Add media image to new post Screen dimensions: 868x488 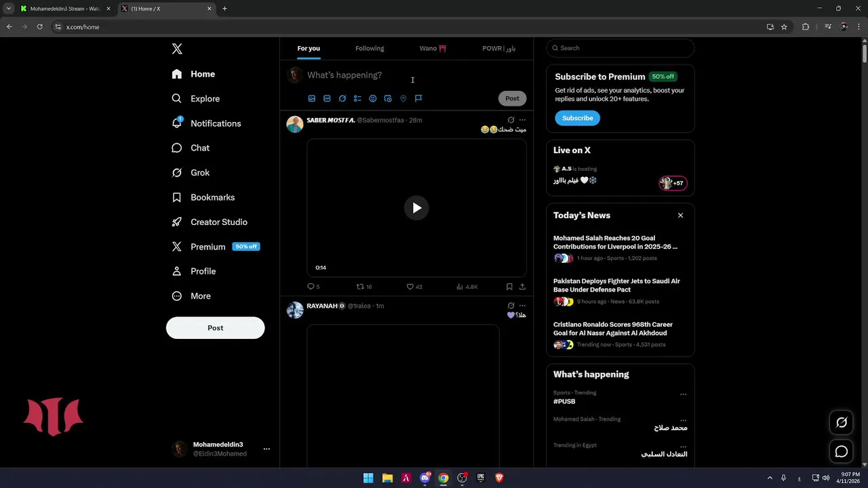[x=312, y=98]
